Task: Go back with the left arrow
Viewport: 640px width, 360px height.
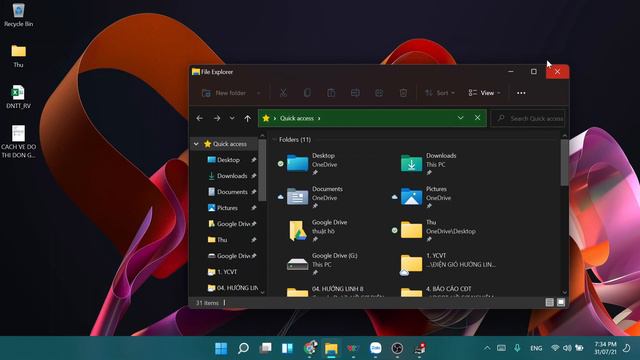Action: pos(200,118)
